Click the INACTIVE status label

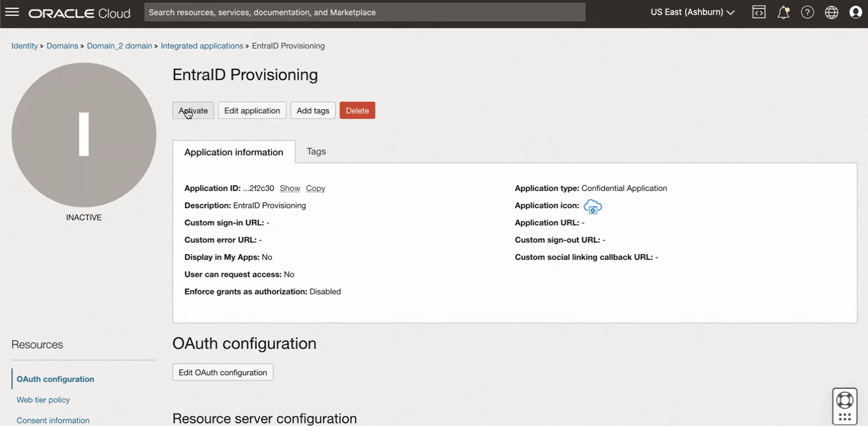84,217
